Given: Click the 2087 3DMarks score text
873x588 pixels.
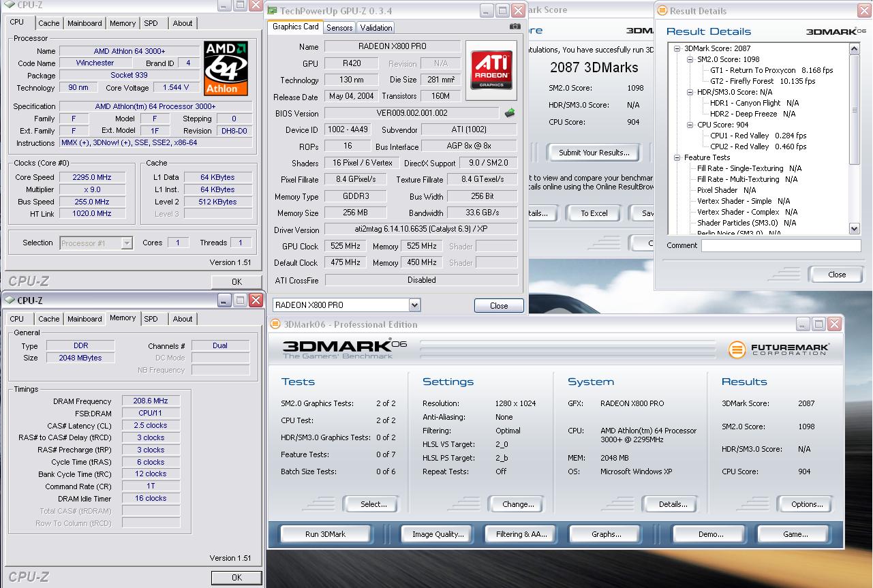Looking at the screenshot, I should click(x=594, y=67).
